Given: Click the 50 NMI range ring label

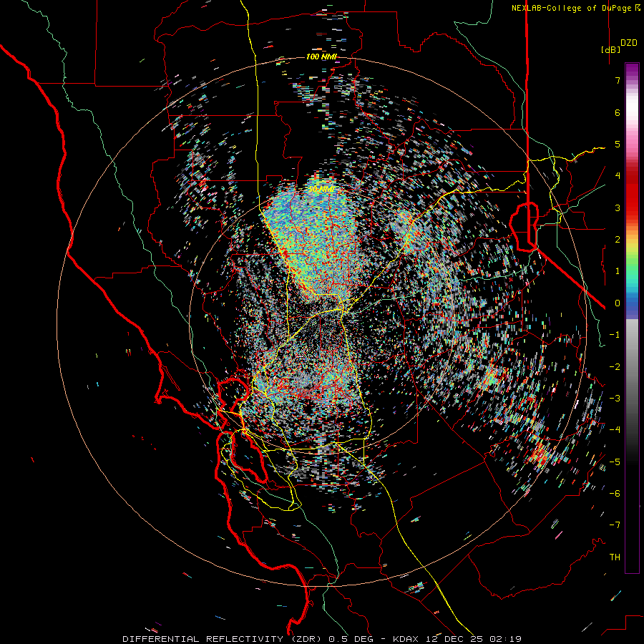Looking at the screenshot, I should pyautogui.click(x=321, y=189).
